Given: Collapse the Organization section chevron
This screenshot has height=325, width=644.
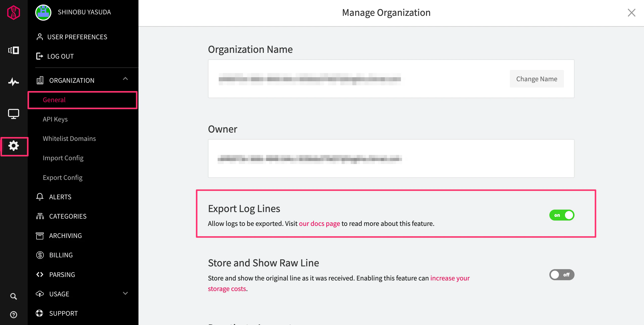Looking at the screenshot, I should [x=125, y=79].
